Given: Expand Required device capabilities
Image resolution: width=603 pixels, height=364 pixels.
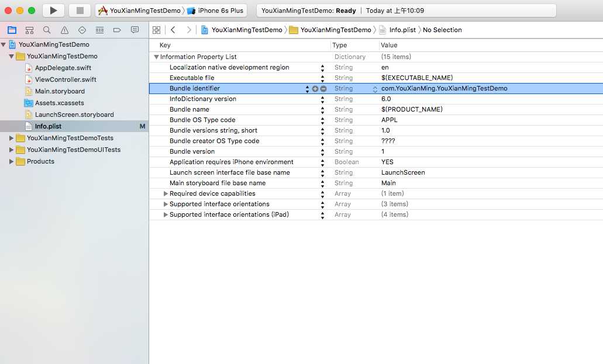Looking at the screenshot, I should [x=166, y=193].
